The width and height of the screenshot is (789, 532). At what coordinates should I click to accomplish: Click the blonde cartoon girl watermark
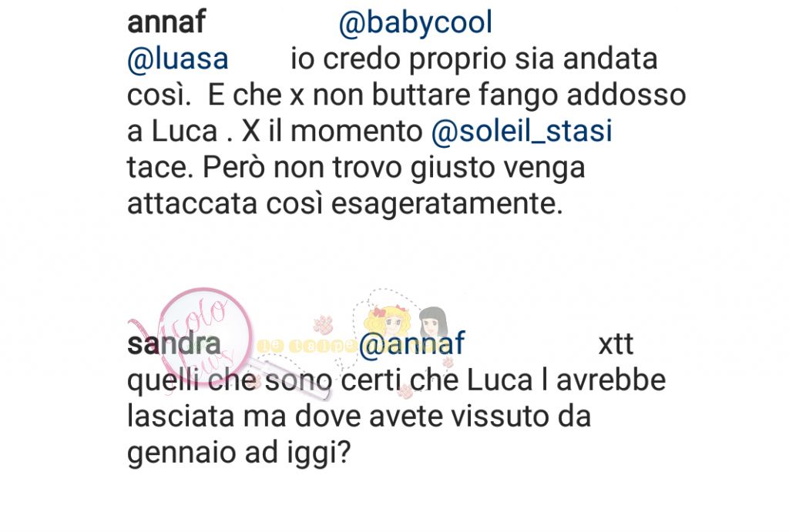pyautogui.click(x=389, y=322)
